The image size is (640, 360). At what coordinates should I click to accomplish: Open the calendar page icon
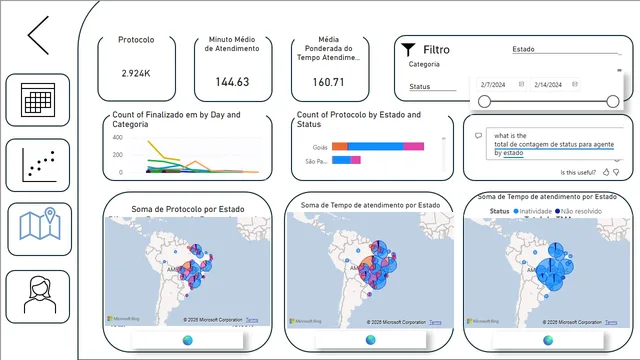pos(38,100)
